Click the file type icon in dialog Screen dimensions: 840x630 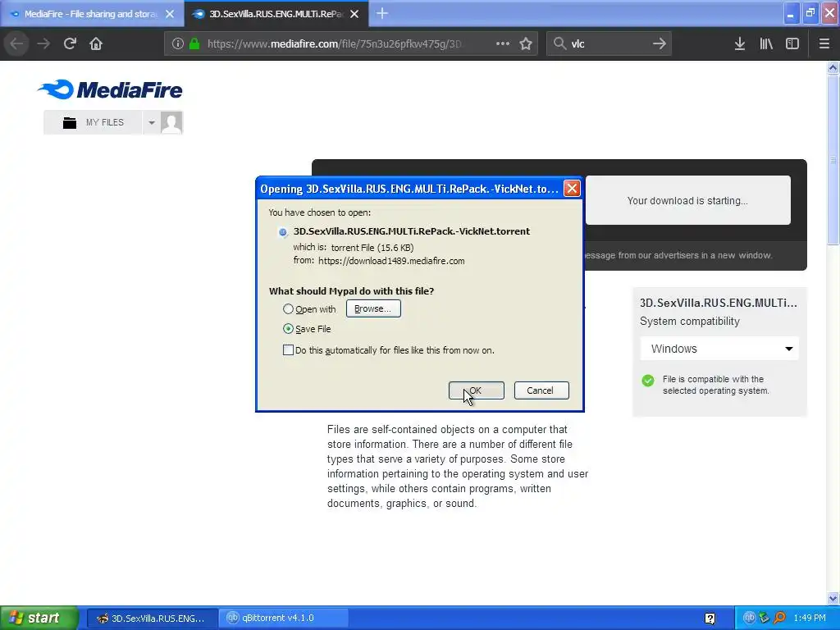[283, 232]
